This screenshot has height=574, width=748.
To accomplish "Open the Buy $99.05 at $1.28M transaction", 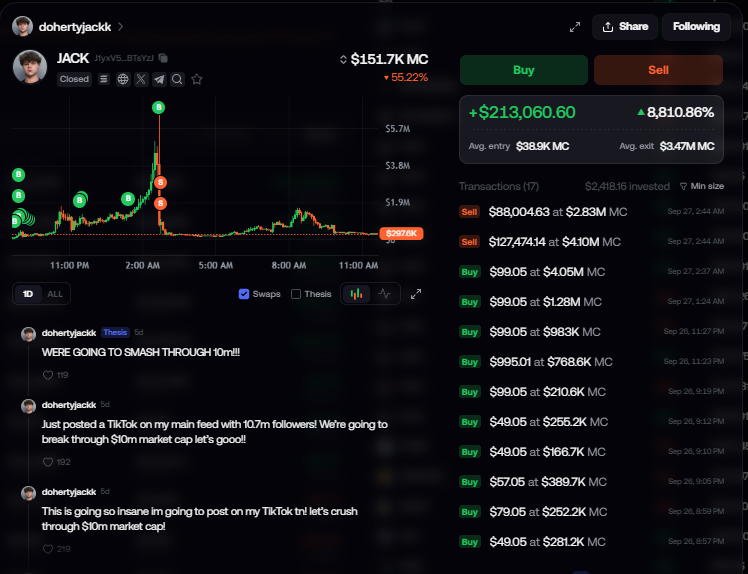I will 592,302.
